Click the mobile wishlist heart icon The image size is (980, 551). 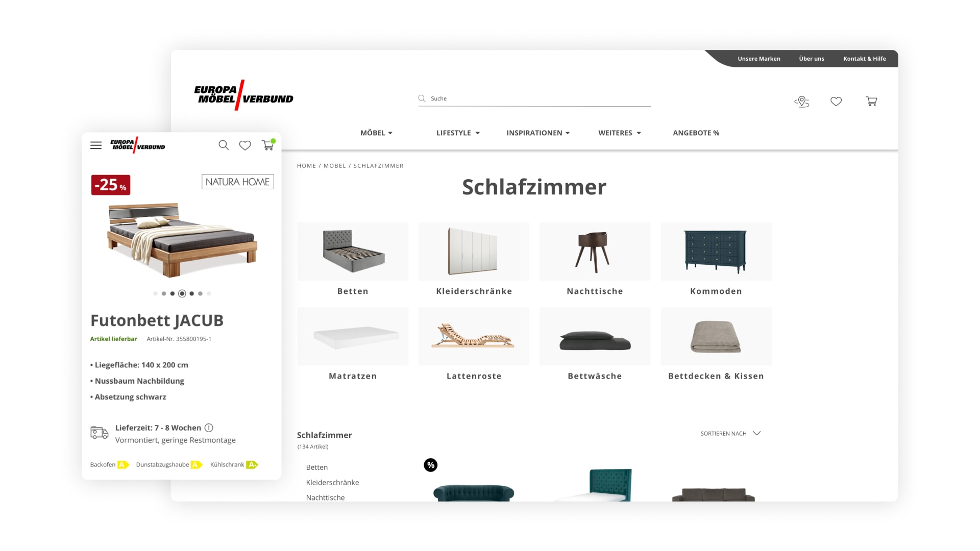[x=244, y=145]
